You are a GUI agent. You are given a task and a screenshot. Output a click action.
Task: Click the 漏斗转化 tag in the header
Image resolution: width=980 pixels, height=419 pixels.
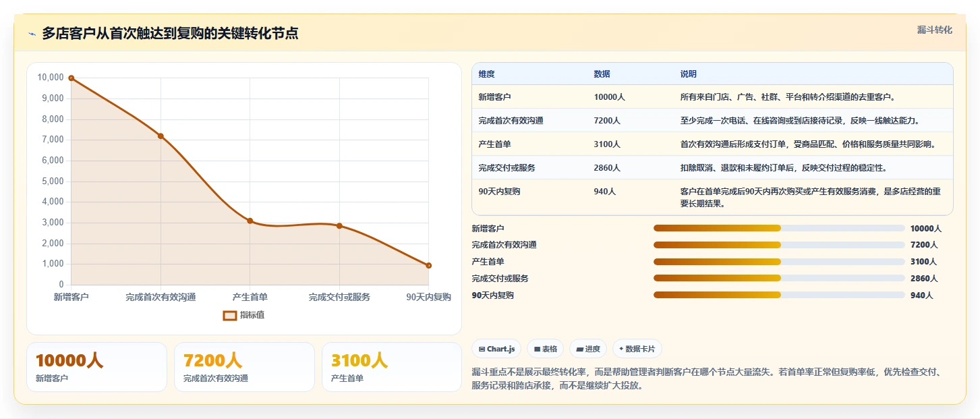point(935,30)
